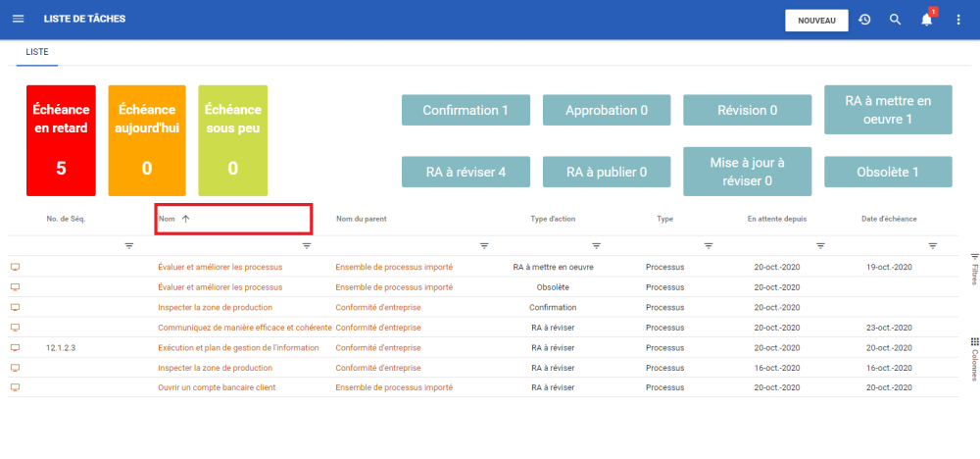This screenshot has width=980, height=459.
Task: Sort by the Type d'action column header
Action: (x=553, y=219)
